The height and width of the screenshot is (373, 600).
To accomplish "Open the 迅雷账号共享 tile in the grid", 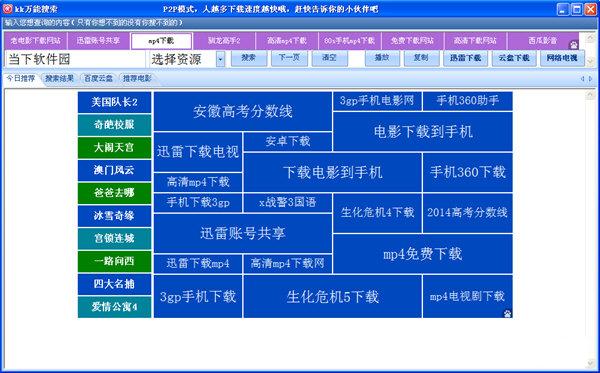I will tap(243, 233).
